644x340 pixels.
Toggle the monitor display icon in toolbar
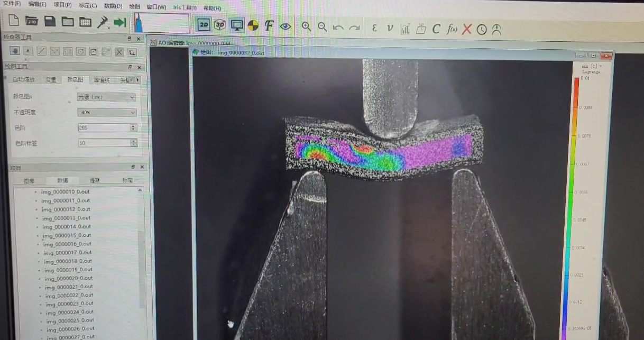237,25
